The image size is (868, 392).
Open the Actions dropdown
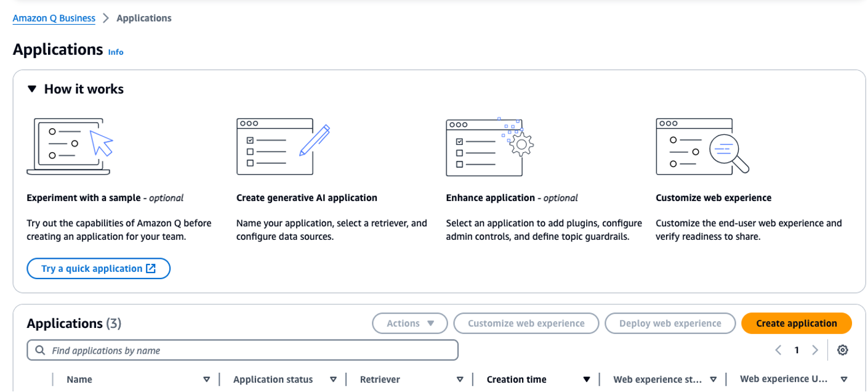410,323
